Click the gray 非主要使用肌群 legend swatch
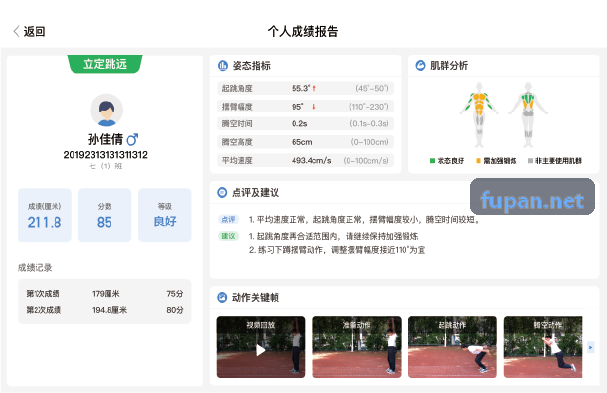Screen dimensions: 607x393 point(530,161)
